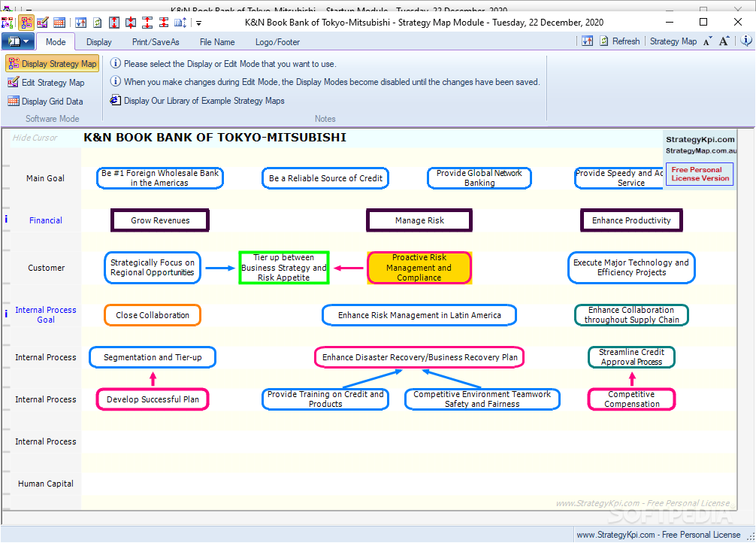Click the yellow Proactive Risk Management and Compliance box
The image size is (756, 543).
tap(419, 268)
